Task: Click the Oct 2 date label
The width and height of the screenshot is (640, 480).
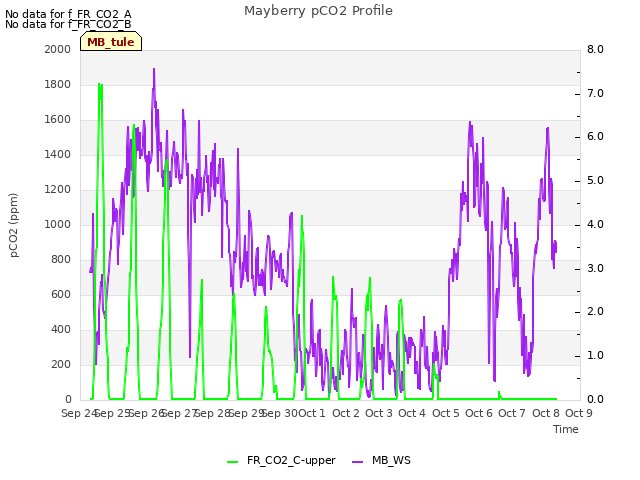Action: point(346,413)
